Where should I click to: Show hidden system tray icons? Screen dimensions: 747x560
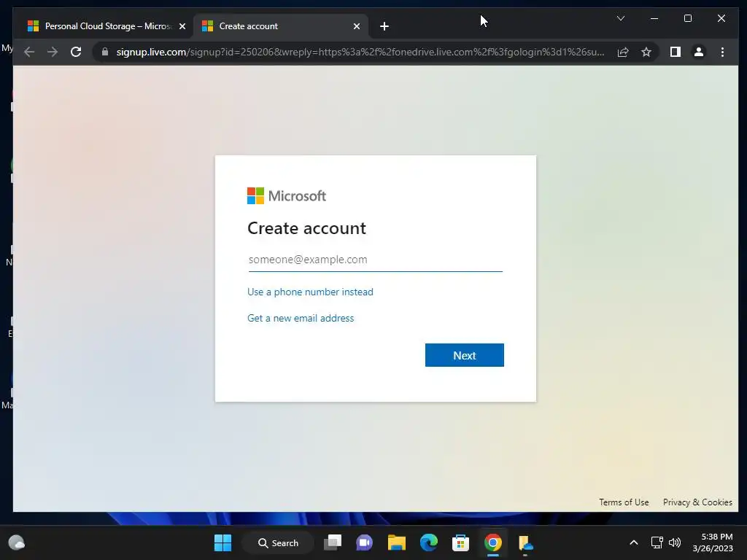click(634, 542)
